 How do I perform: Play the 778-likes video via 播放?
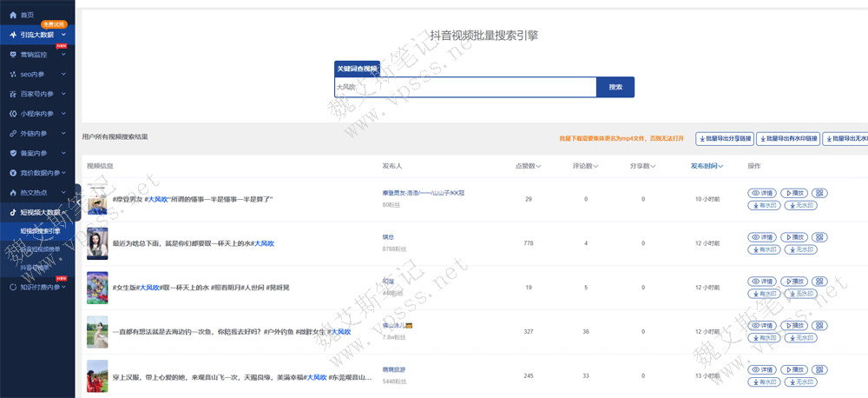(796, 237)
